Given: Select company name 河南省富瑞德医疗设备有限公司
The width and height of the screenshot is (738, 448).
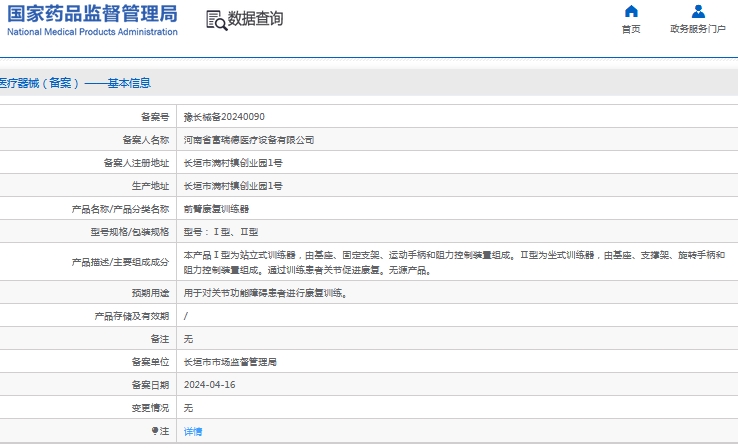Looking at the screenshot, I should [x=249, y=140].
